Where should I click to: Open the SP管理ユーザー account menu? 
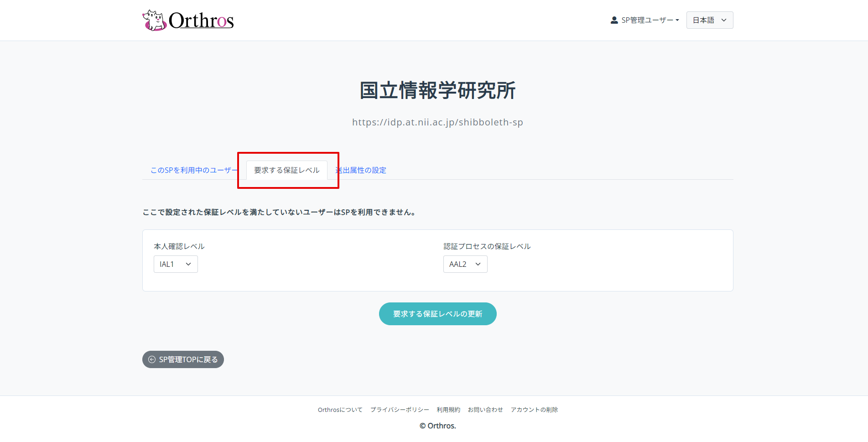pos(645,20)
